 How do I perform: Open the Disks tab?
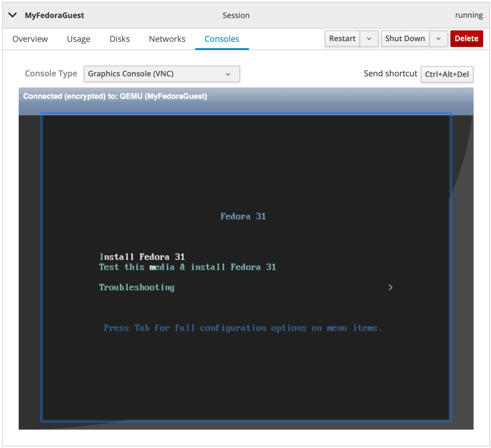120,39
